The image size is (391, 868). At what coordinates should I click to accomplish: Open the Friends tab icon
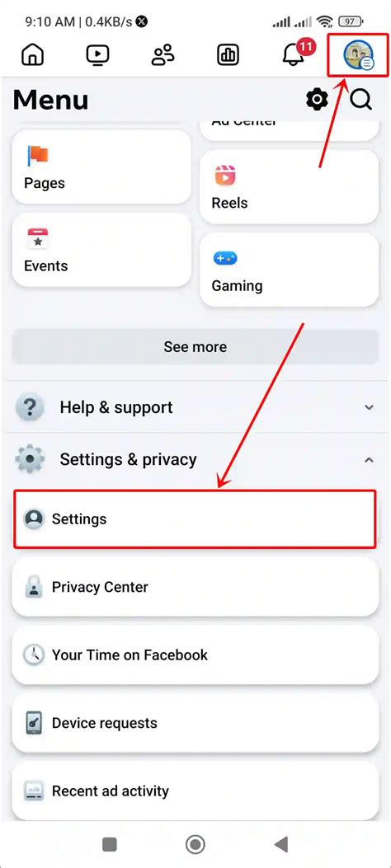(163, 54)
